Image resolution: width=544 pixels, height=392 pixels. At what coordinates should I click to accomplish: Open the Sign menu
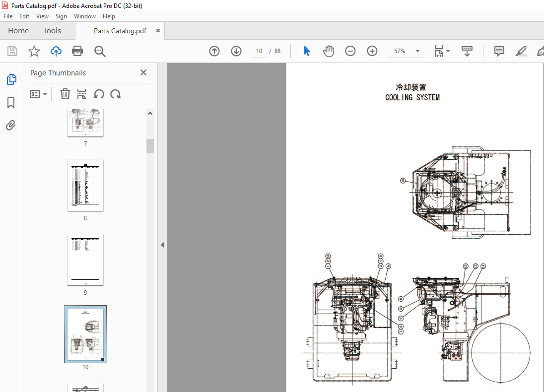point(61,16)
